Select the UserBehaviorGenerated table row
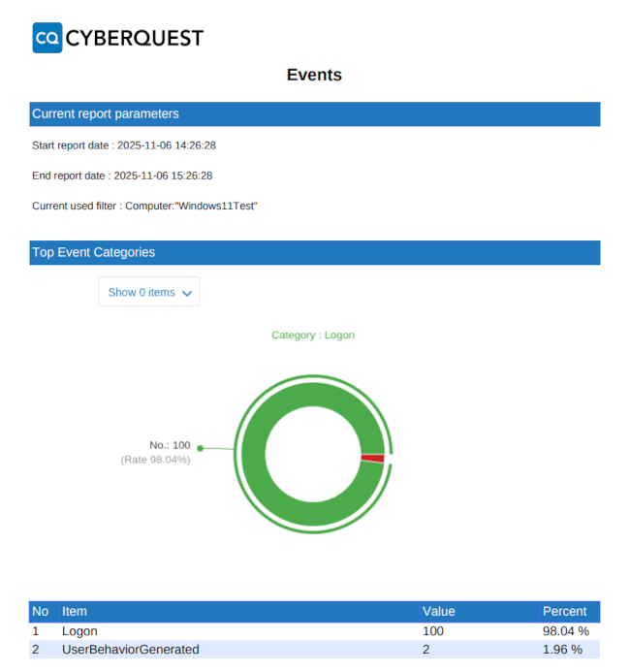Screen dimensions: 630x672 (130, 650)
